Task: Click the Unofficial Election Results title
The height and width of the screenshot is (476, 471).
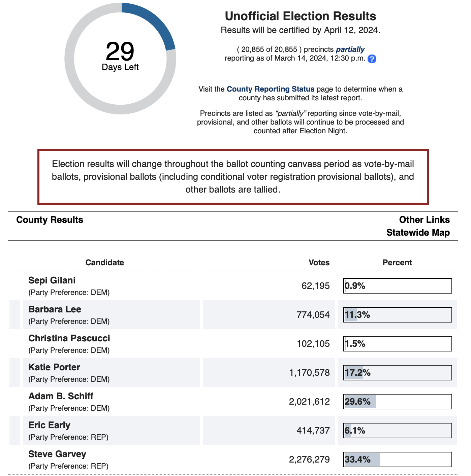Action: point(300,16)
